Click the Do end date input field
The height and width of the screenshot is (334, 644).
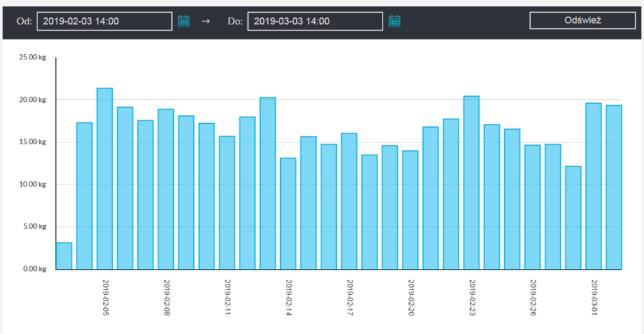[315, 21]
